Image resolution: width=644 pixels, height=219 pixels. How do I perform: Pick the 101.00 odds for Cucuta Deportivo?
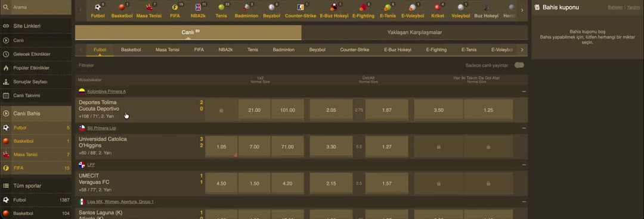coord(287,110)
